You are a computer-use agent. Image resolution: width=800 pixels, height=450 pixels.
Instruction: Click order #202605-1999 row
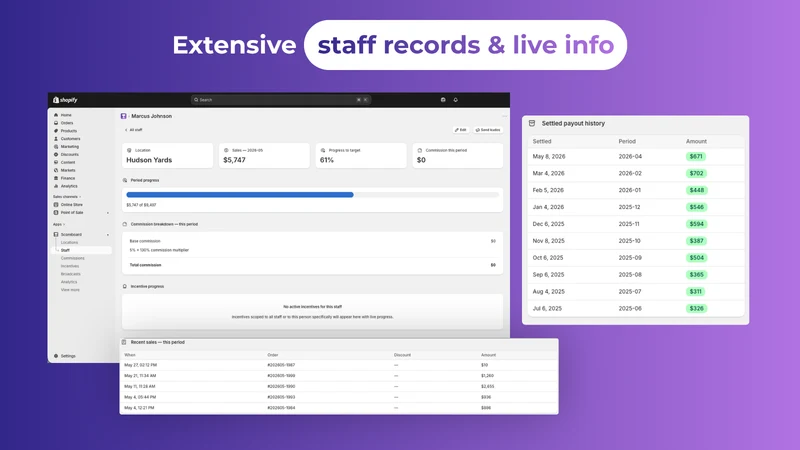click(x=339, y=376)
